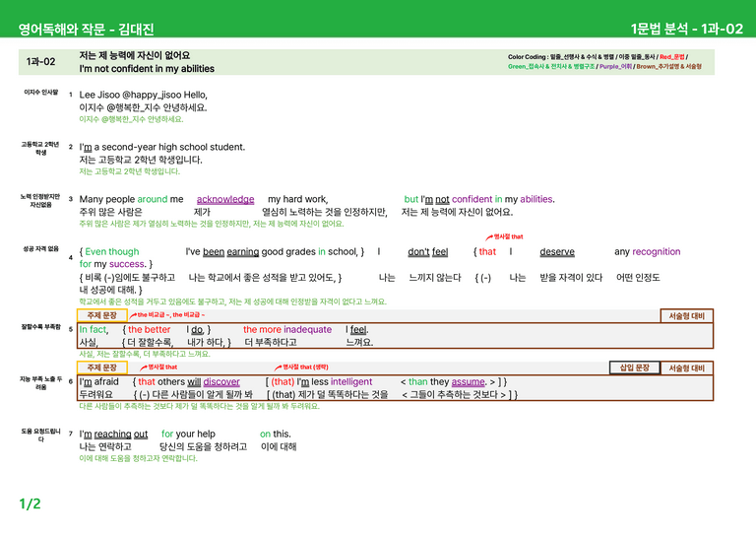Click the page number 1/2

30,504
